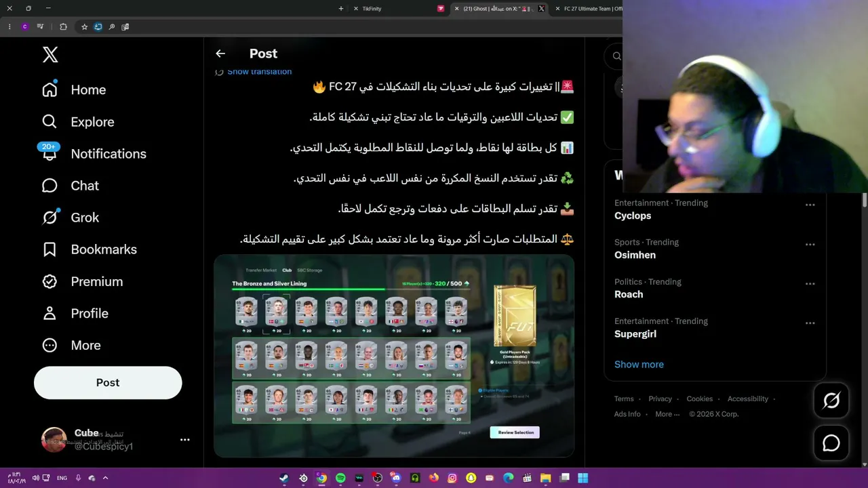Open the three-dot menu for Osimhen trend
Image resolution: width=868 pixels, height=488 pixels.
click(810, 244)
